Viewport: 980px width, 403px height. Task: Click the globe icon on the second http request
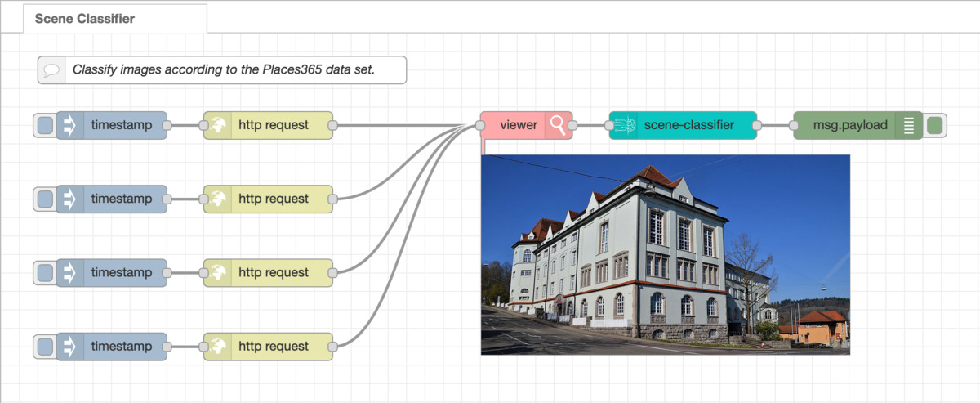(x=218, y=199)
